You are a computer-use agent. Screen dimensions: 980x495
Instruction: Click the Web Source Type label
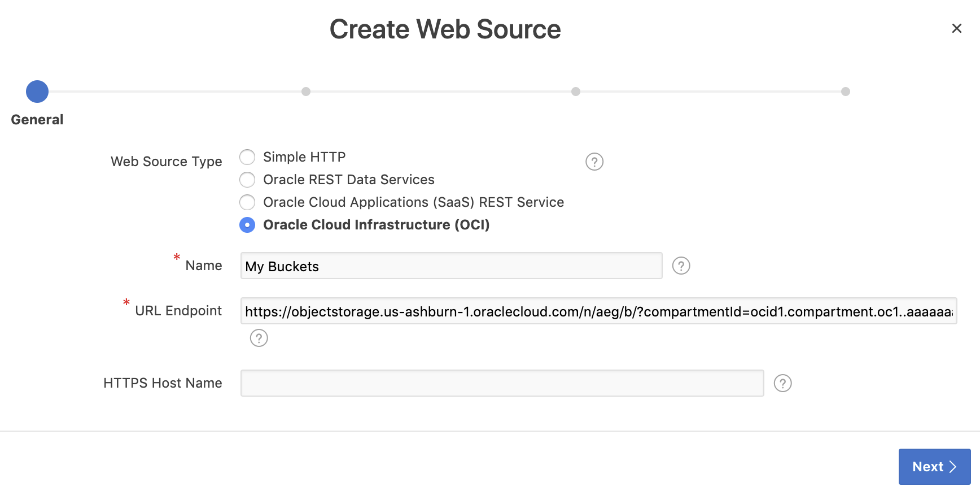166,162
